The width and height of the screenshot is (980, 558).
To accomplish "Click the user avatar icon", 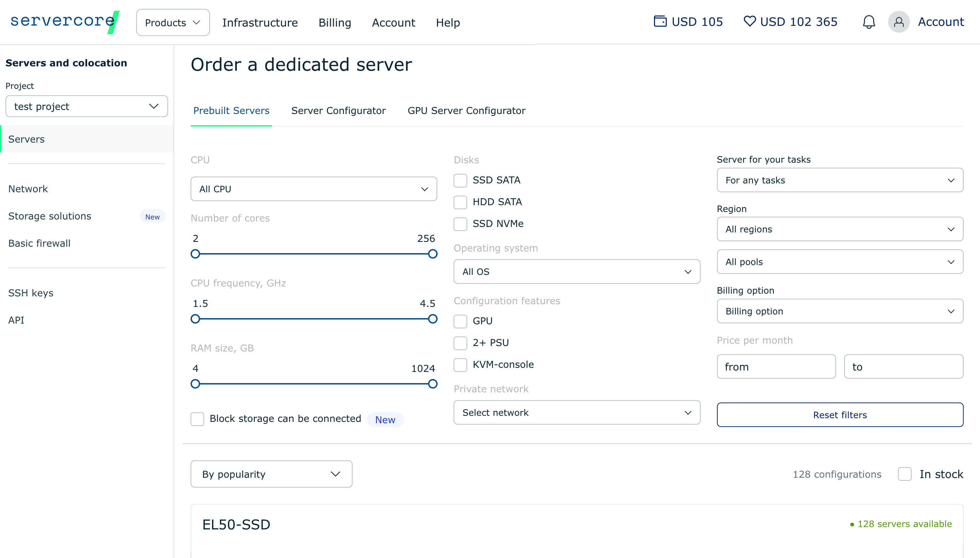I will click(898, 22).
